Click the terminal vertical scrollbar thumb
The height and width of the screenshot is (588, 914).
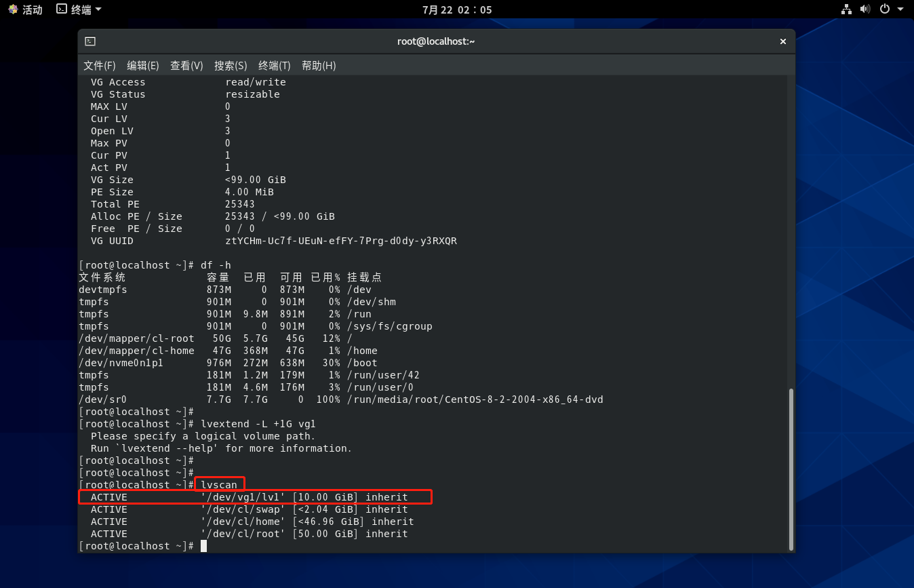tap(790, 468)
